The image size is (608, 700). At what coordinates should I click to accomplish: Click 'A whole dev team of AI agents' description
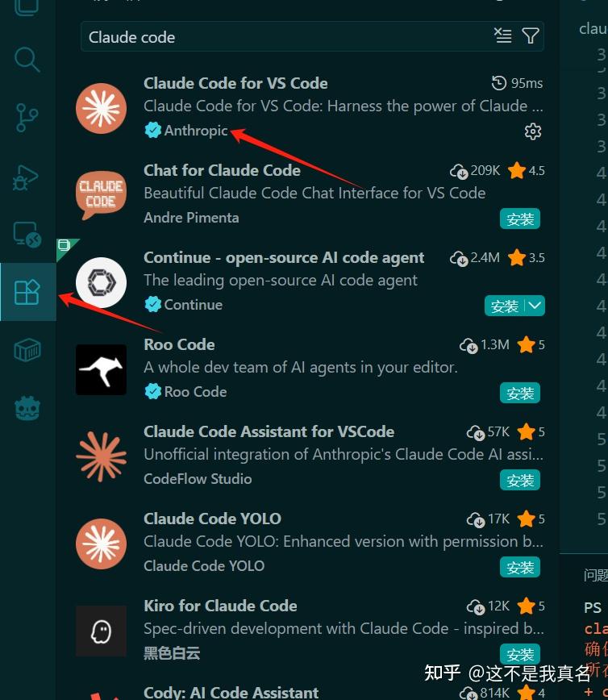click(301, 367)
